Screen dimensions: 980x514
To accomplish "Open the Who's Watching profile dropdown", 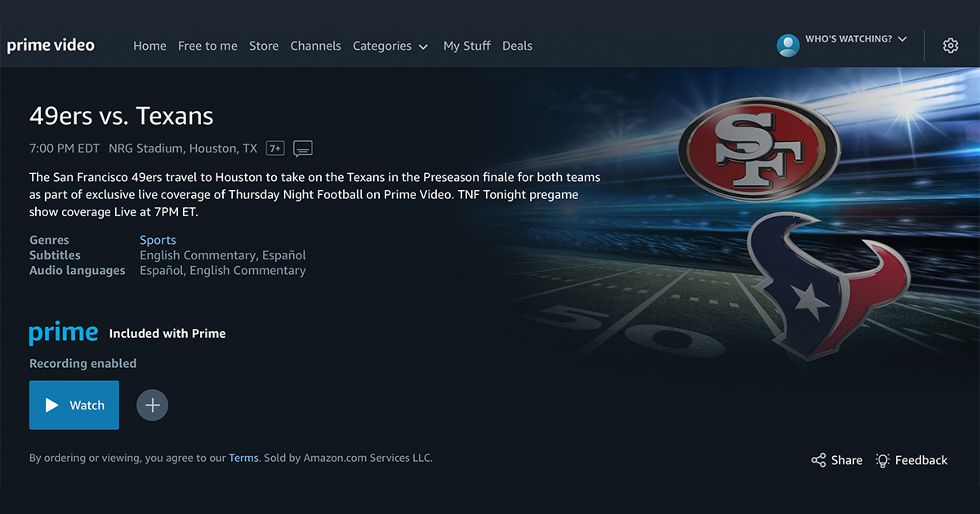I will point(856,39).
